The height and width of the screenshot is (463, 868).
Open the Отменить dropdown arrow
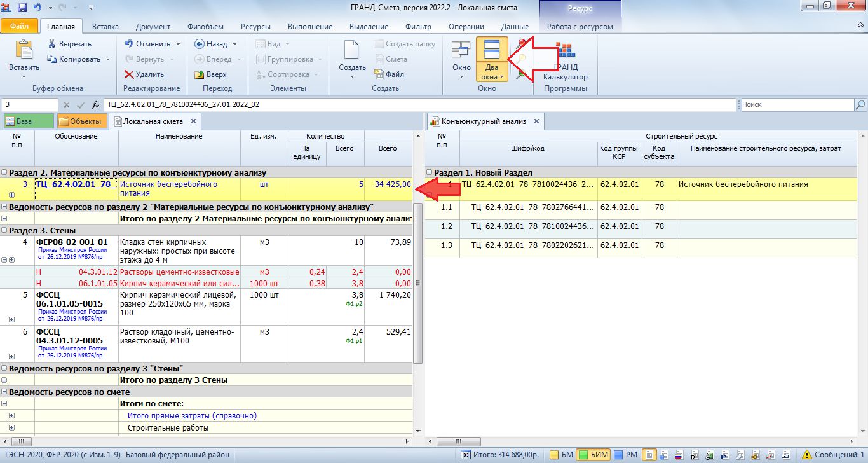[178, 44]
